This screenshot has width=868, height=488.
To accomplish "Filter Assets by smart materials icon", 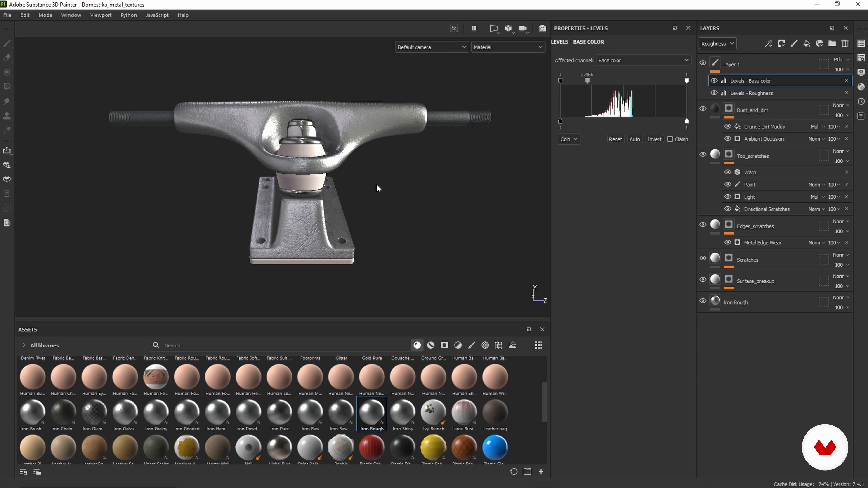I will (x=431, y=345).
